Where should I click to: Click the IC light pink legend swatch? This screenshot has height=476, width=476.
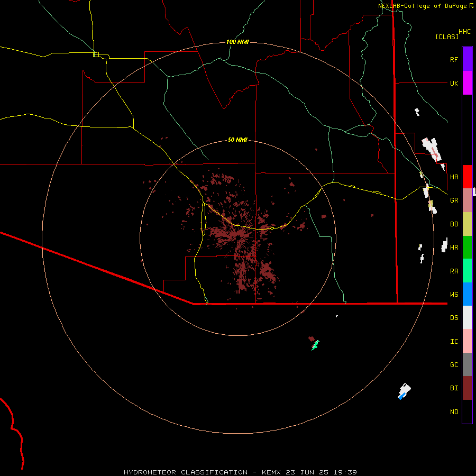tap(467, 341)
